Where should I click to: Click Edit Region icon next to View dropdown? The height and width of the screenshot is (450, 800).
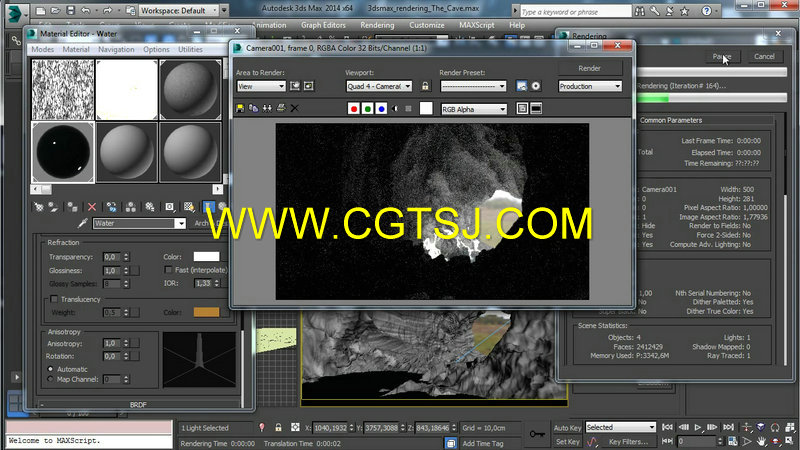click(x=295, y=86)
